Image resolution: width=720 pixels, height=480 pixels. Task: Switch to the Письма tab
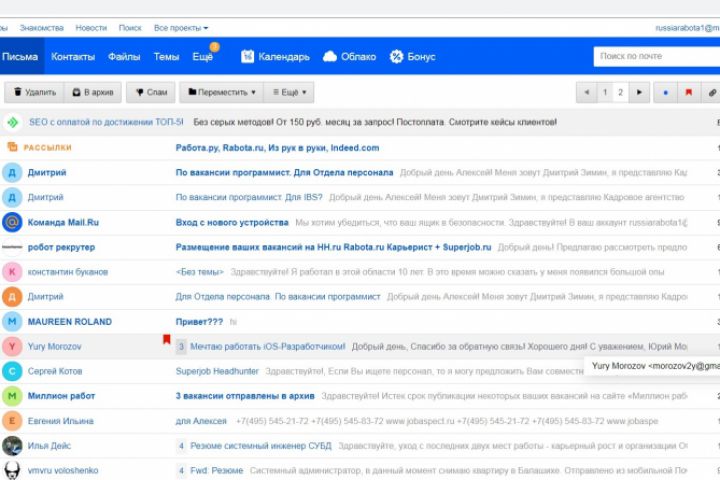20,56
